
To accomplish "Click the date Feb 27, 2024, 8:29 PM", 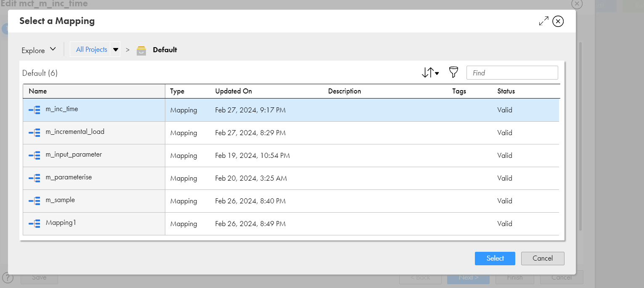I will pyautogui.click(x=250, y=133).
